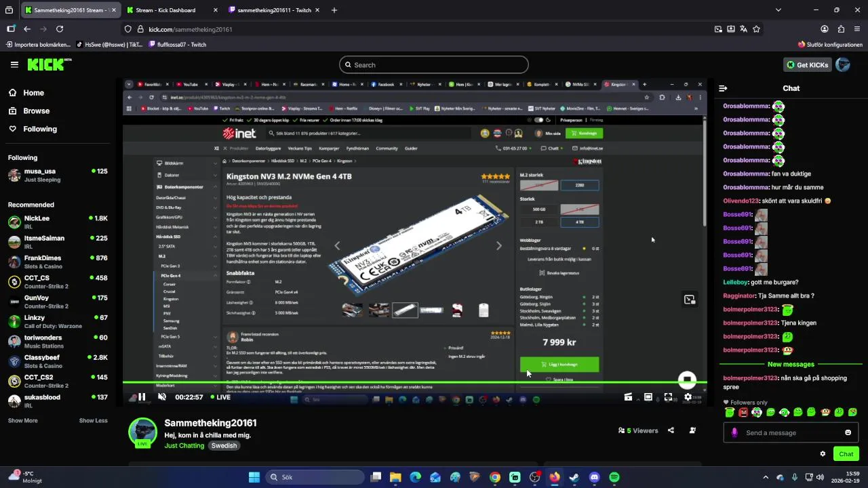The height and width of the screenshot is (488, 868).
Task: Open the emote picker in chat box
Action: [x=848, y=432]
